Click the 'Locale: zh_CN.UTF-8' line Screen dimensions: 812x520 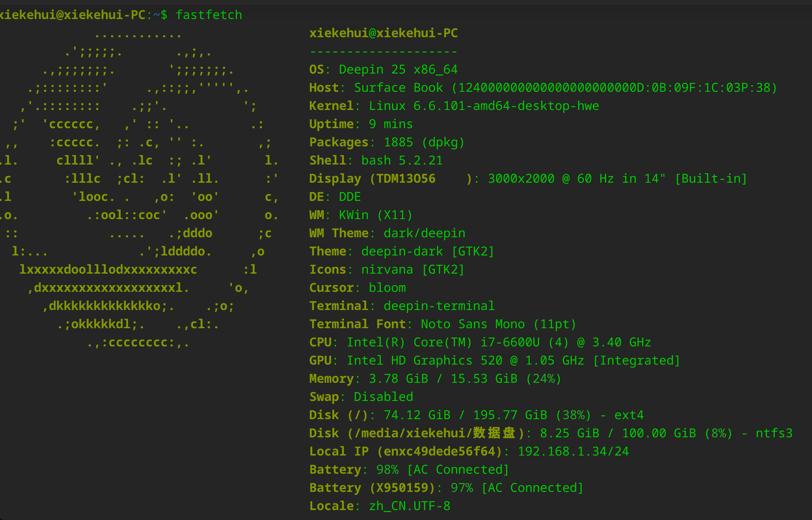point(380,506)
